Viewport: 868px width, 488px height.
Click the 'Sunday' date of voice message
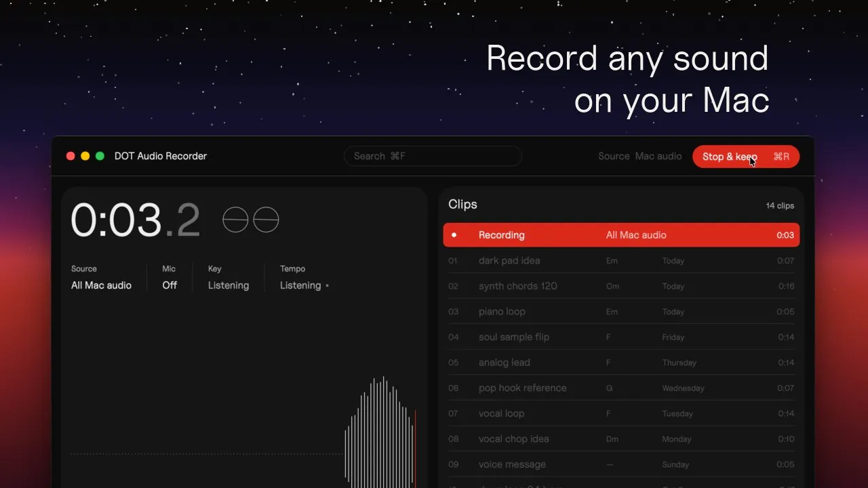tap(675, 465)
